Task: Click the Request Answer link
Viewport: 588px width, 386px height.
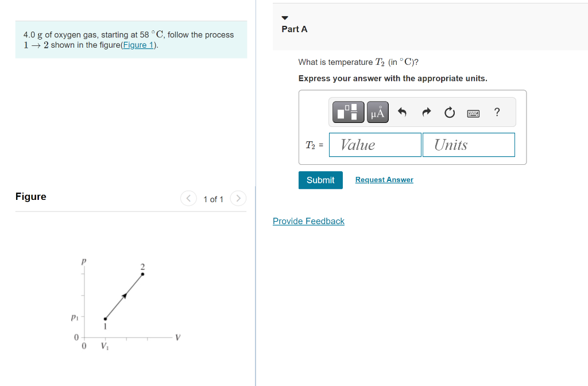Action: pos(384,180)
